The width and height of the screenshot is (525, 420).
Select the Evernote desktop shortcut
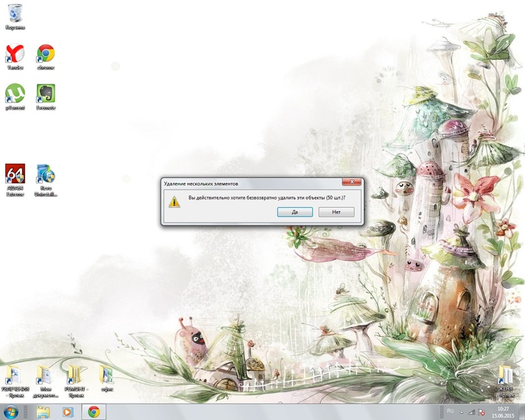pos(46,97)
